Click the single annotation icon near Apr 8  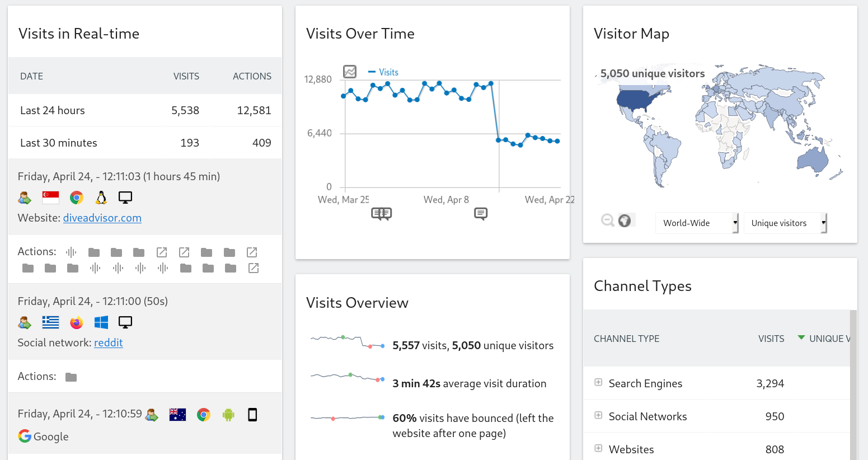pyautogui.click(x=481, y=214)
